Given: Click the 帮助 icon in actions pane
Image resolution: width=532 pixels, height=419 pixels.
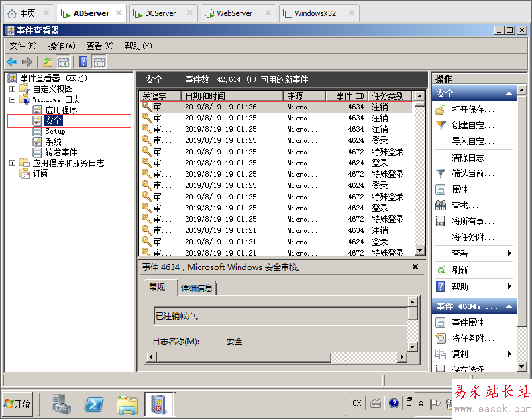Looking at the screenshot, I should click(441, 287).
